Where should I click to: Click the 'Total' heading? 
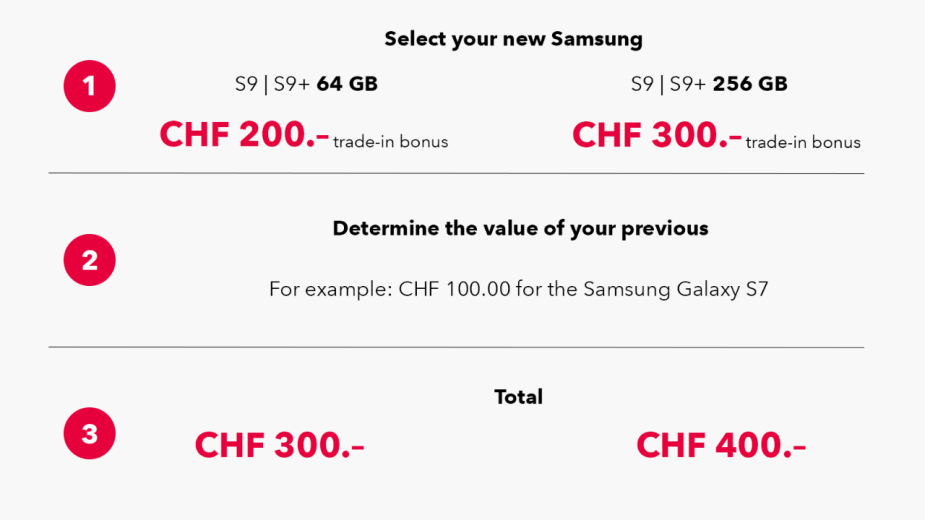(518, 397)
